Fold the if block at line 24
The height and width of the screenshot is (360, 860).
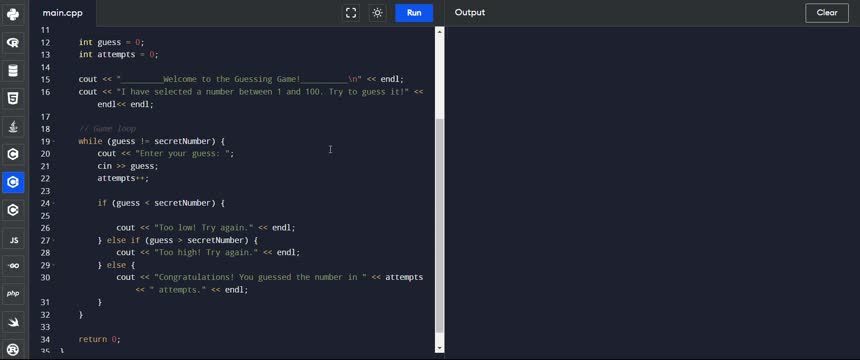click(x=54, y=203)
